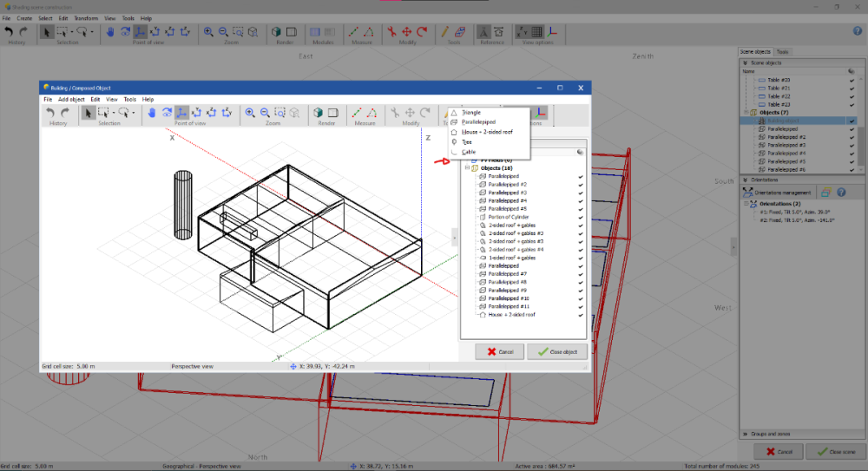Activate angle measure tool in Building dialog
This screenshot has width=868, height=471.
[x=372, y=113]
